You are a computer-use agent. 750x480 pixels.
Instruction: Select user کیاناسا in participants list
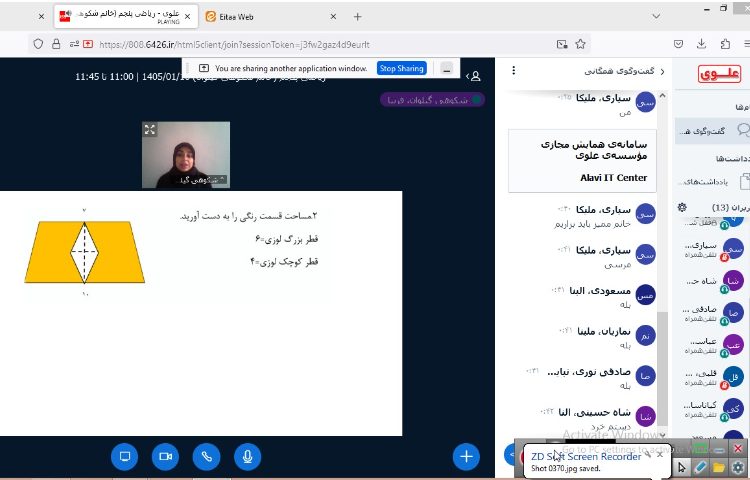714,409
